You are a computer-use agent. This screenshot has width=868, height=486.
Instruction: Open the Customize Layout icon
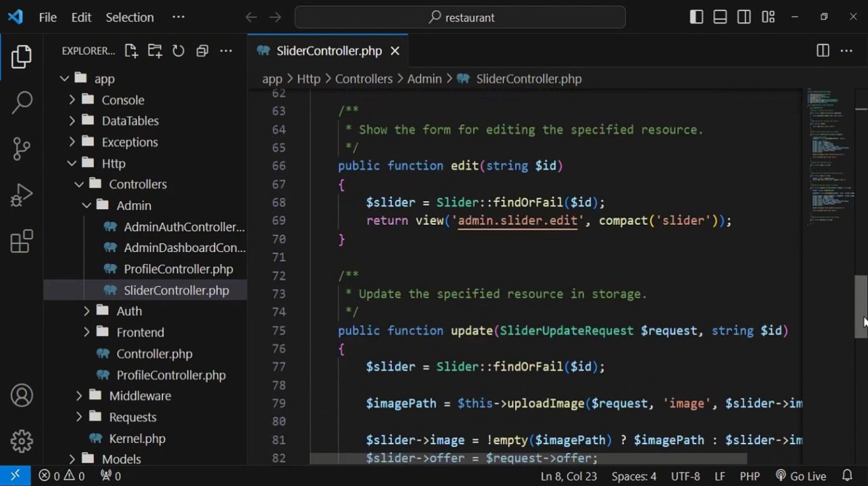(768, 18)
